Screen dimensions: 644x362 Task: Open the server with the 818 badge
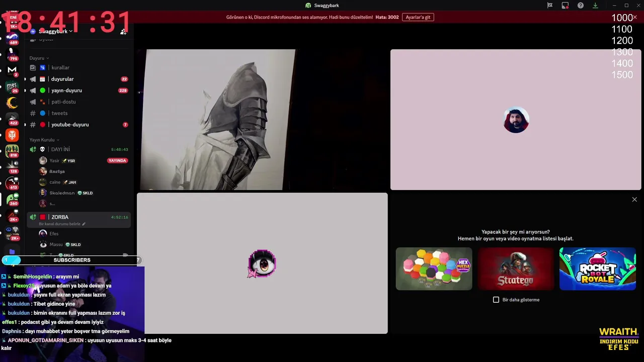point(13,151)
